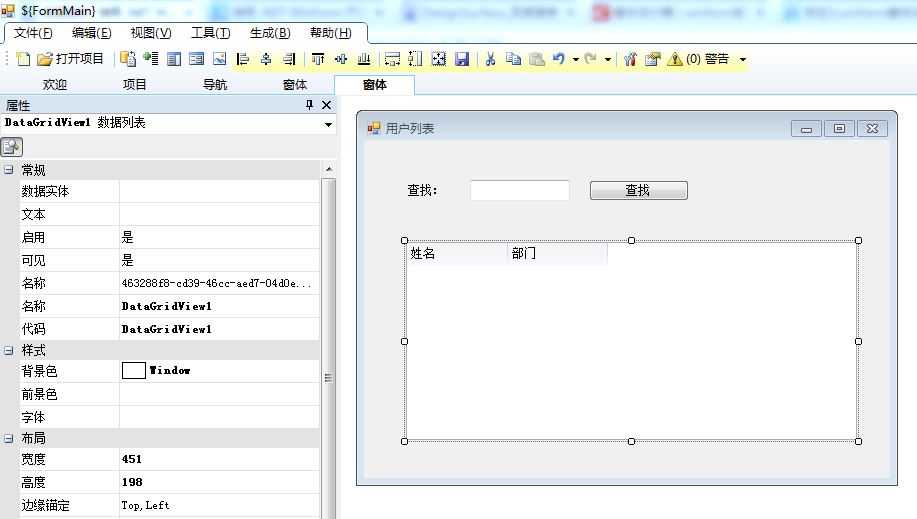Viewport: 917px width, 519px height.
Task: Open the 工具(T) menu
Action: 211,33
